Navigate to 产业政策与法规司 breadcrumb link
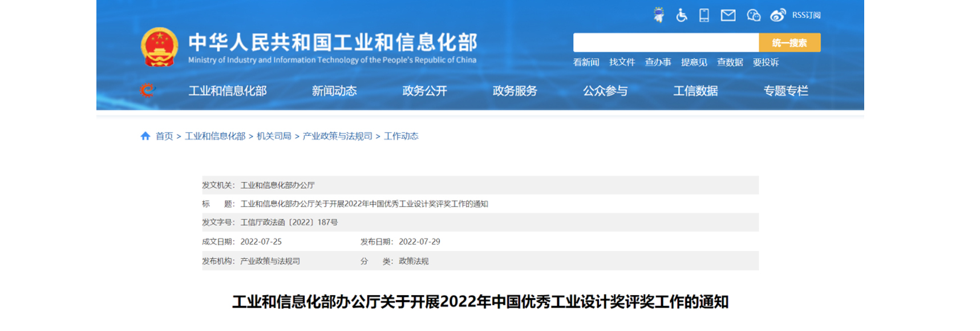The image size is (980, 331). (x=337, y=136)
